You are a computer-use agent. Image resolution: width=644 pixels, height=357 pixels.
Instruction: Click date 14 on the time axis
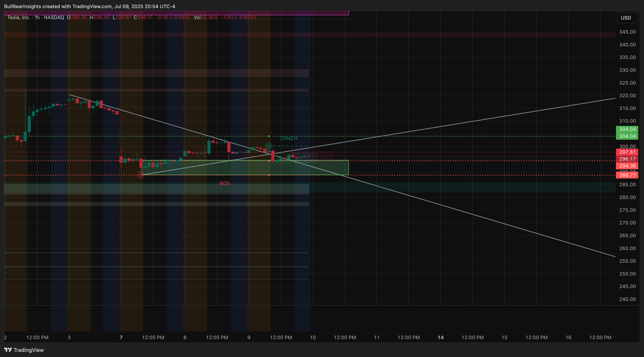pyautogui.click(x=441, y=337)
